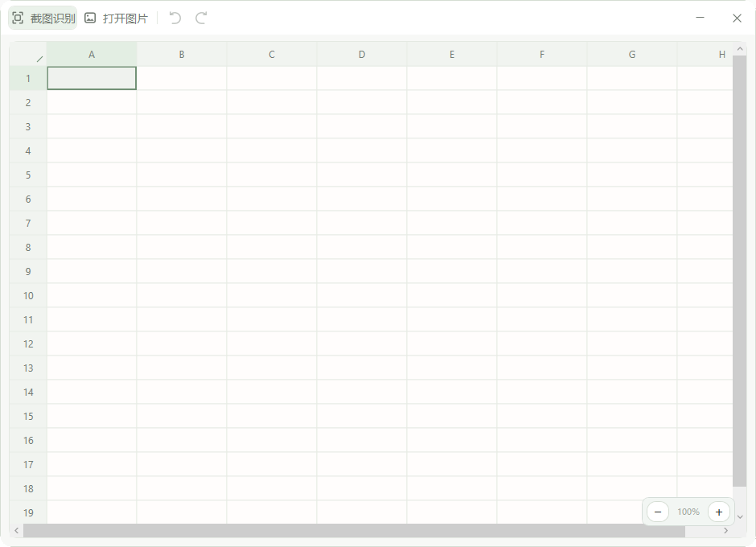
Task: Click the vertical scrollbar thumb
Action: tap(740, 271)
